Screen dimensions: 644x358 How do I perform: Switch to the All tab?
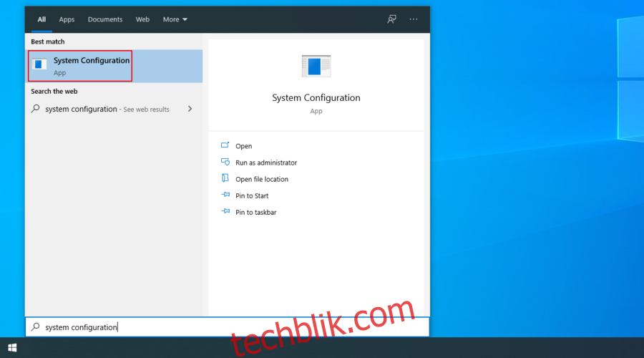tap(42, 19)
